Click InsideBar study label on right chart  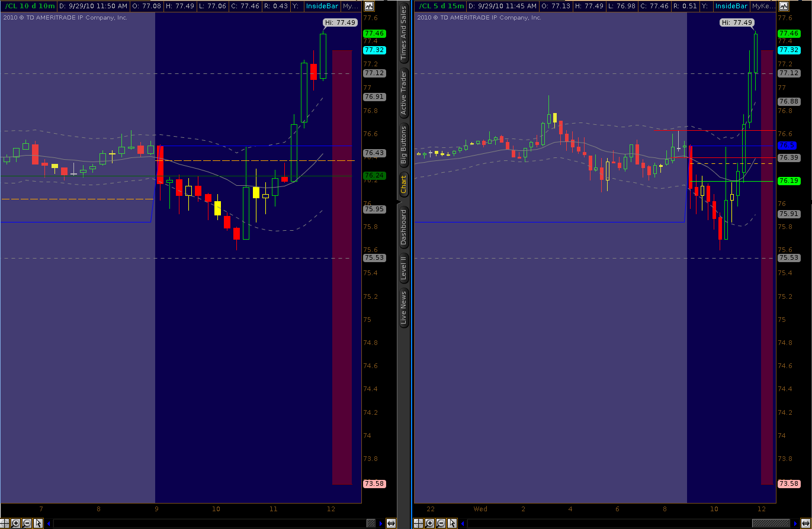731,6
